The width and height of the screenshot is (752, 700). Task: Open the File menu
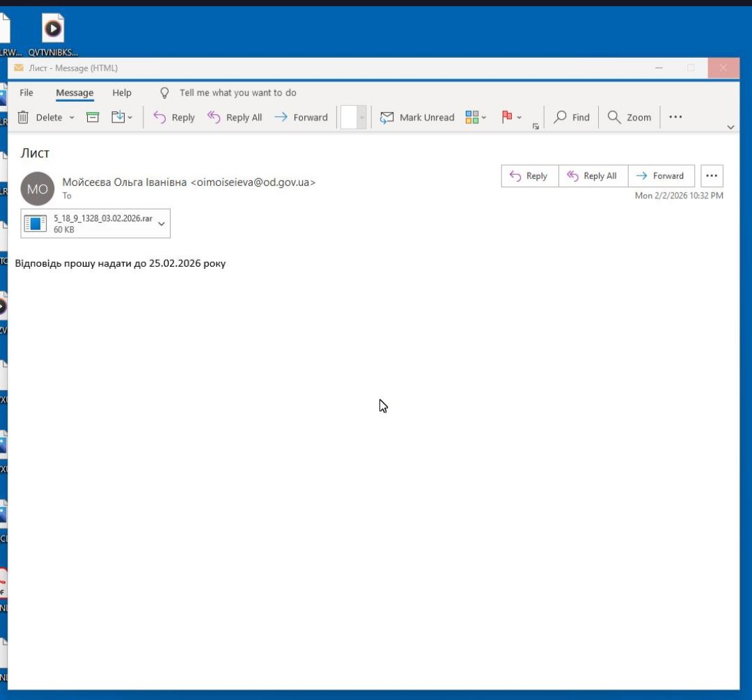(x=26, y=93)
